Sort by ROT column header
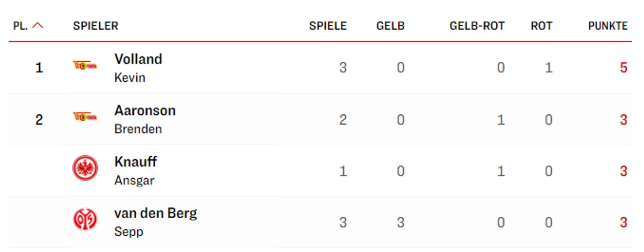The width and height of the screenshot is (644, 252). tap(541, 26)
